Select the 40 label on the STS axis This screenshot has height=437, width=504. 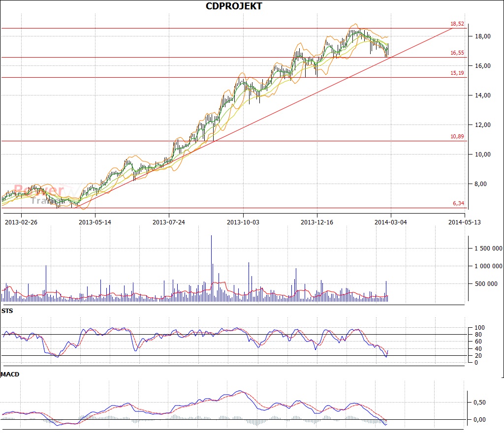[478, 348]
